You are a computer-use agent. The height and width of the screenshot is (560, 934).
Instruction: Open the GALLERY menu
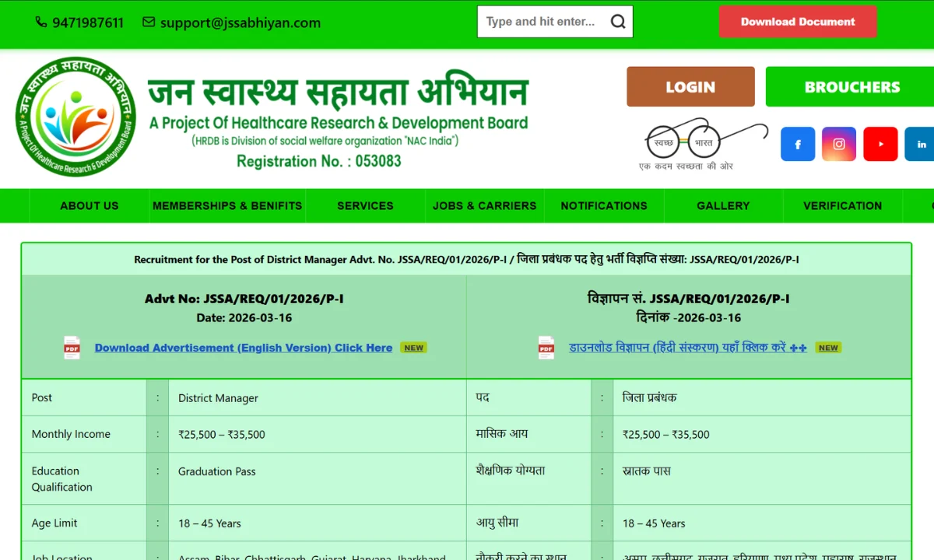coord(723,206)
